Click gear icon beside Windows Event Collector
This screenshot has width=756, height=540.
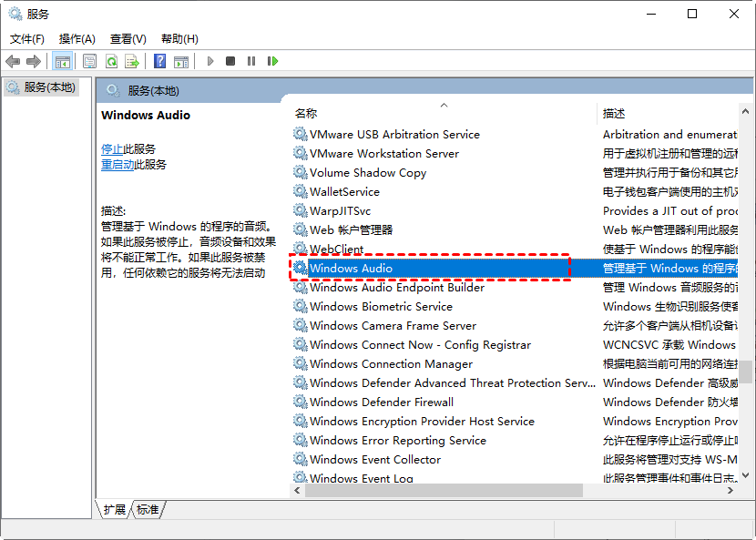coord(301,459)
